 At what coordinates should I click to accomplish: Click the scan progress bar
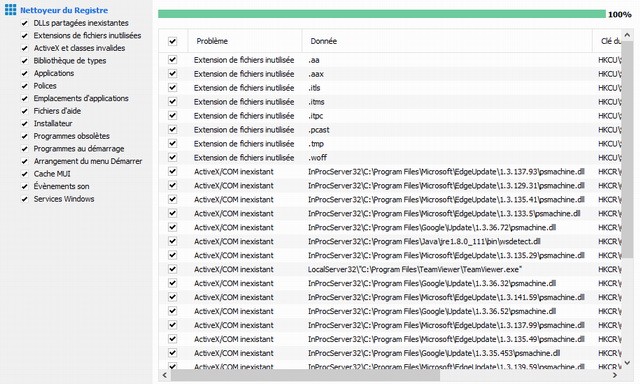click(x=382, y=14)
